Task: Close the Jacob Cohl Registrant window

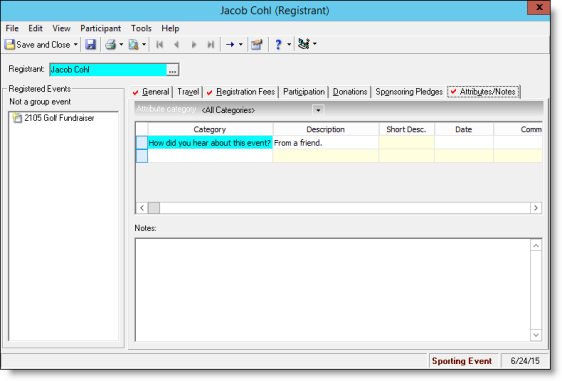Action: click(x=539, y=7)
